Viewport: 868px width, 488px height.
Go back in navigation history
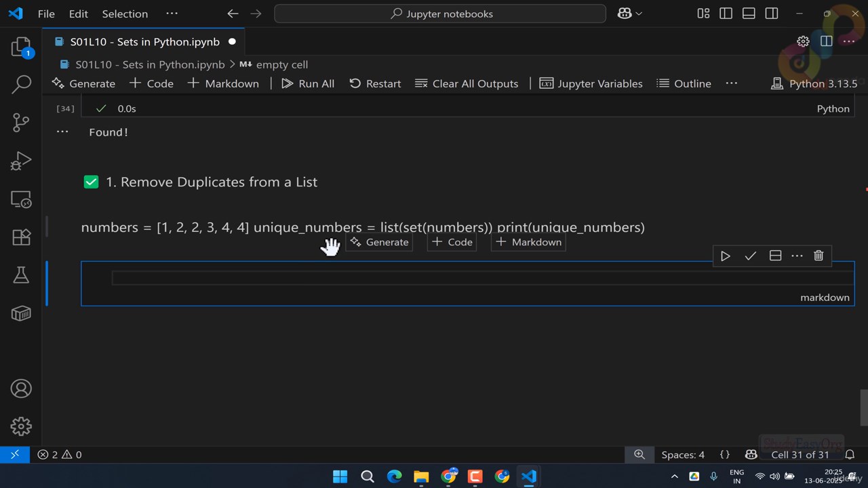233,14
